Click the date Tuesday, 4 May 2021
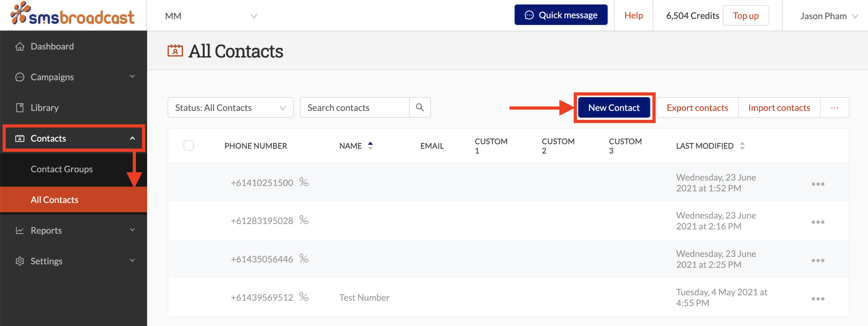The width and height of the screenshot is (868, 326). pos(722,297)
